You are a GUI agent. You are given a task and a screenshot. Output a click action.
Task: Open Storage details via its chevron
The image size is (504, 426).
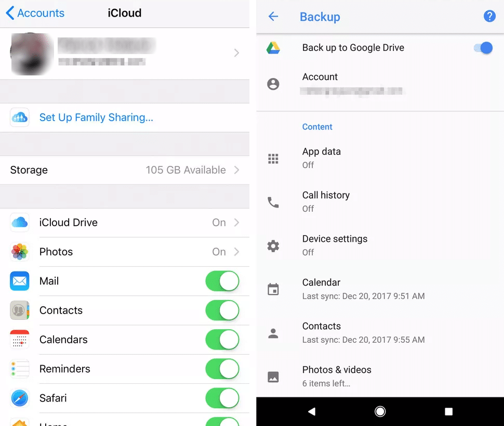click(x=236, y=170)
